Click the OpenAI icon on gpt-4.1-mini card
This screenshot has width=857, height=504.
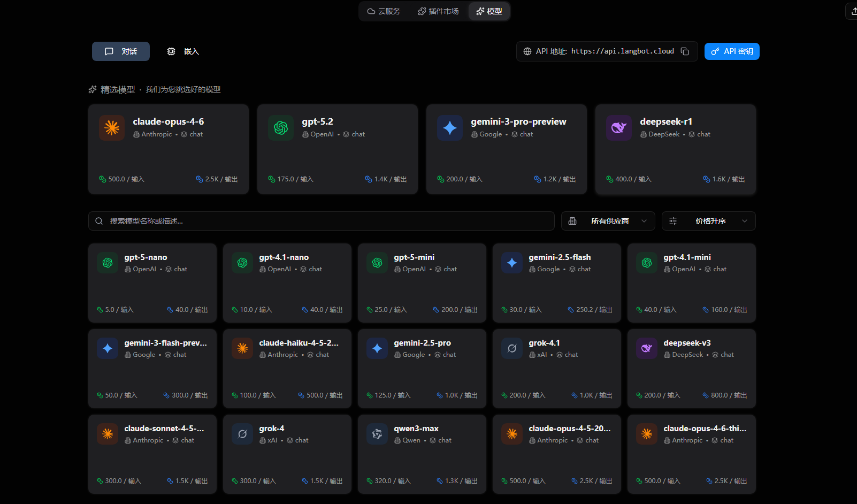click(x=647, y=263)
